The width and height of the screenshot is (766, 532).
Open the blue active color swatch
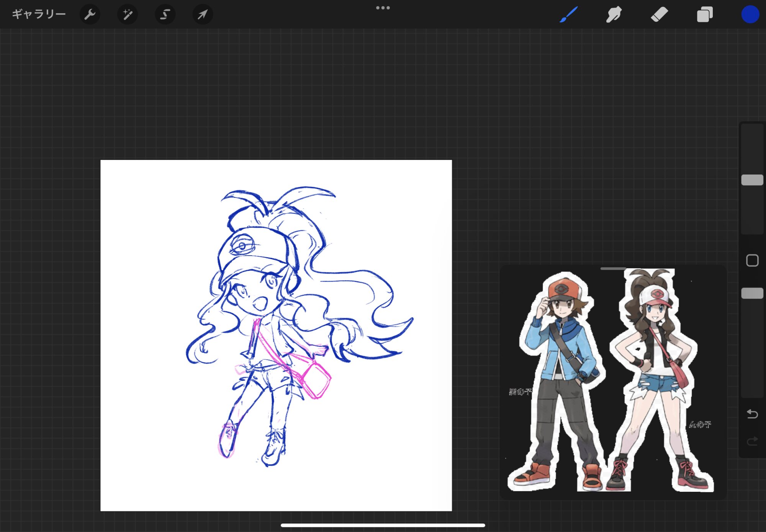(750, 15)
